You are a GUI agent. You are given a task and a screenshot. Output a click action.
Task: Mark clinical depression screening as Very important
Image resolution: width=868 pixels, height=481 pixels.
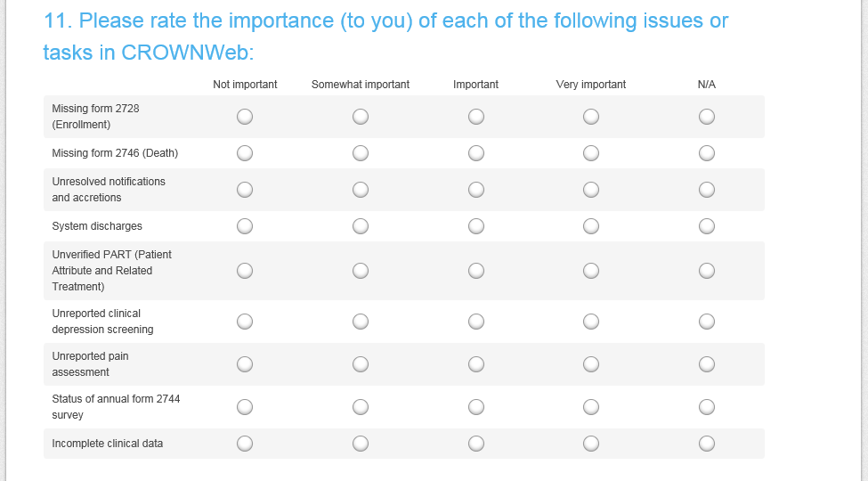[591, 322]
